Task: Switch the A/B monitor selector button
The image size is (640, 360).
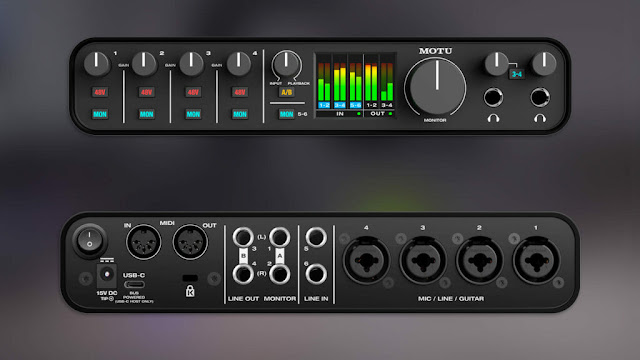Action: tap(287, 92)
